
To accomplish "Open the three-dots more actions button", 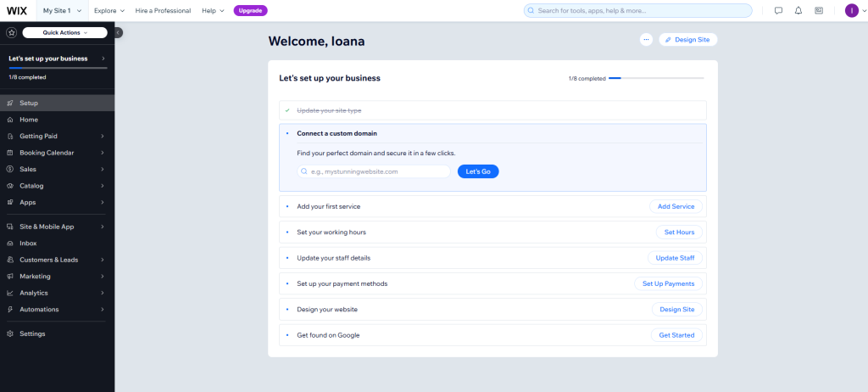I will coord(646,39).
